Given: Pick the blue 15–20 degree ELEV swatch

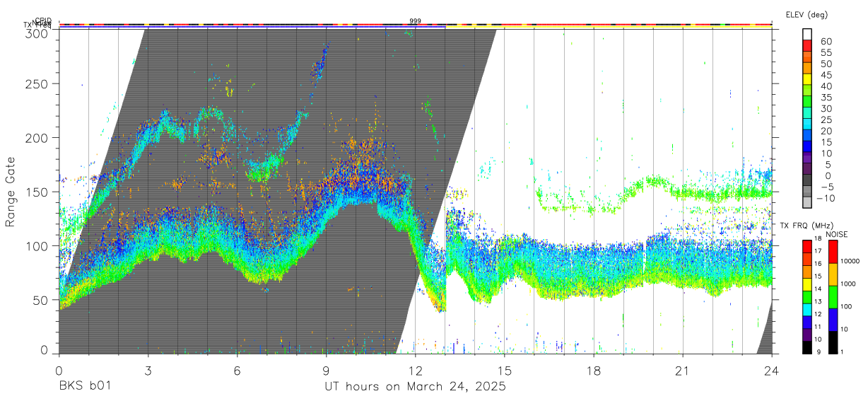Looking at the screenshot, I should click(x=808, y=136).
